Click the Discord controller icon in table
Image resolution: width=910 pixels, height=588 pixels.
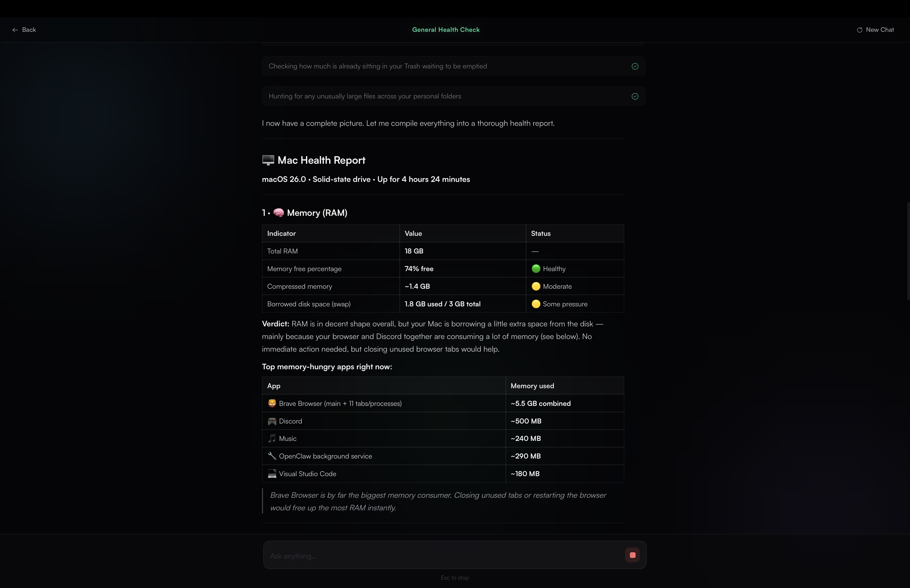coord(272,421)
